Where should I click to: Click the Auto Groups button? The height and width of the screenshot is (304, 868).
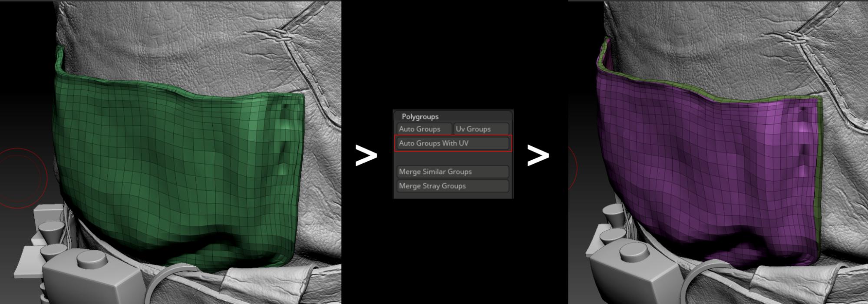pyautogui.click(x=424, y=129)
